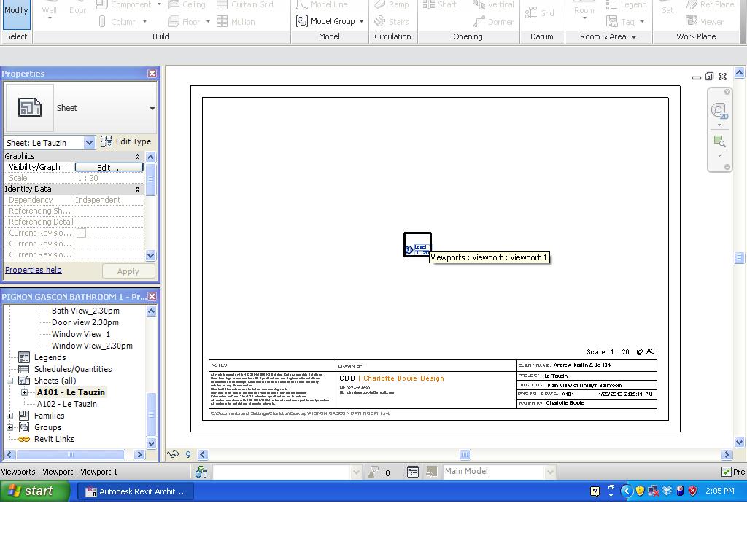Select the Modify tool
Viewport: 747px width, 560px height.
[16, 15]
